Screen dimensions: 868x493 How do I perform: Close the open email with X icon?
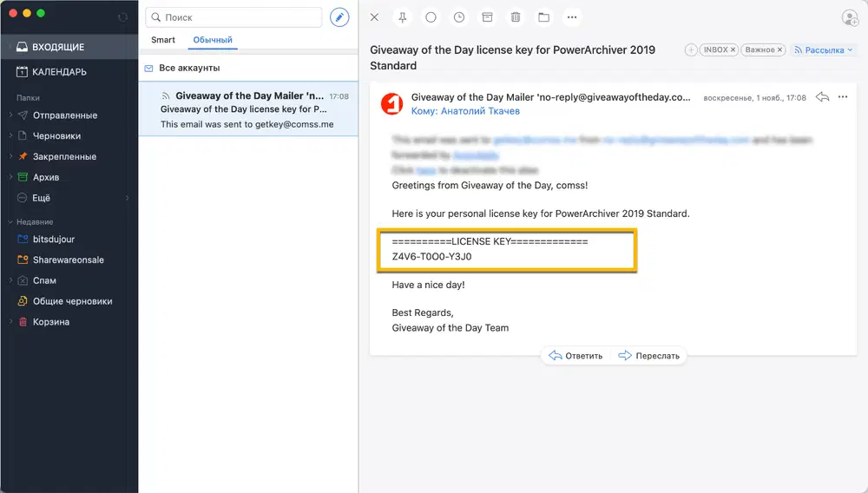(x=374, y=17)
